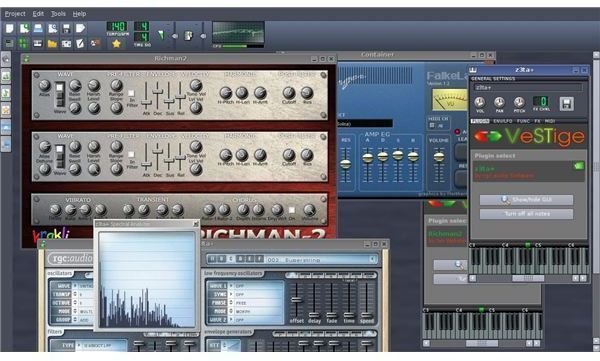Click the Atk slider in first Richman2 row
This screenshot has height=361, width=600.
[146, 102]
